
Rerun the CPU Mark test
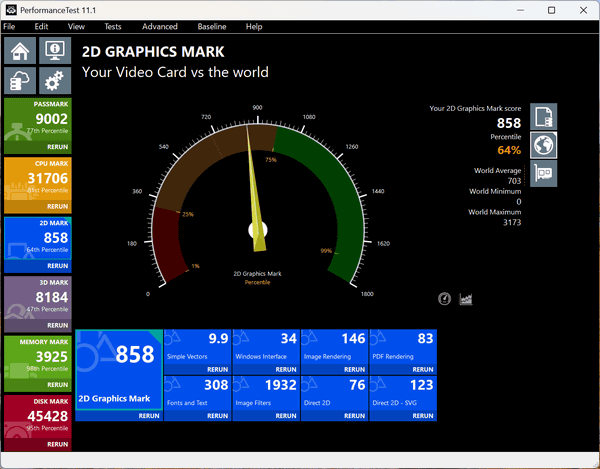coord(58,206)
